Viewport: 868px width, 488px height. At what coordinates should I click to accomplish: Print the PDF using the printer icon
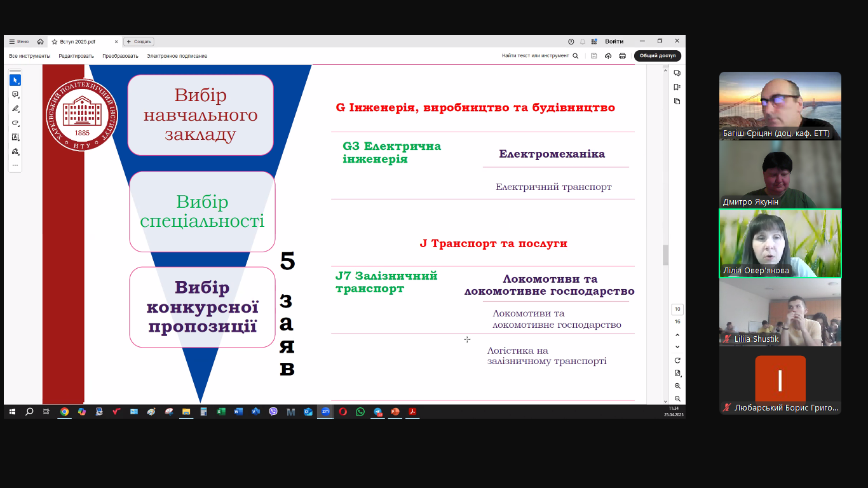[623, 56]
